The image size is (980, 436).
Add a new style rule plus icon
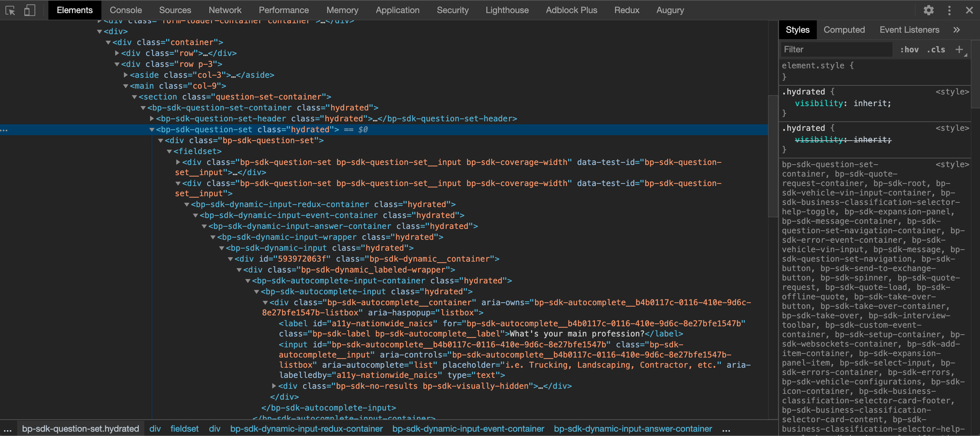tap(959, 49)
